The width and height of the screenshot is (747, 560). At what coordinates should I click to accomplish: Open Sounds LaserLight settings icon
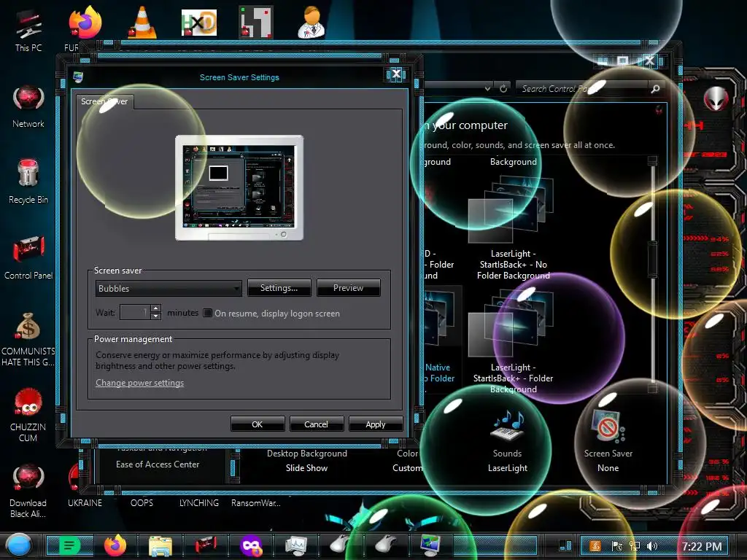click(508, 441)
